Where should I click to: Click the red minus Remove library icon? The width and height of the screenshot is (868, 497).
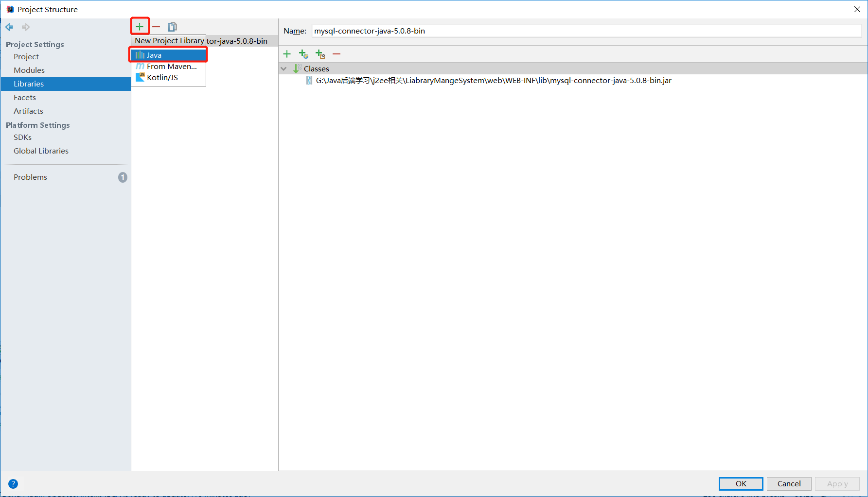(x=156, y=27)
